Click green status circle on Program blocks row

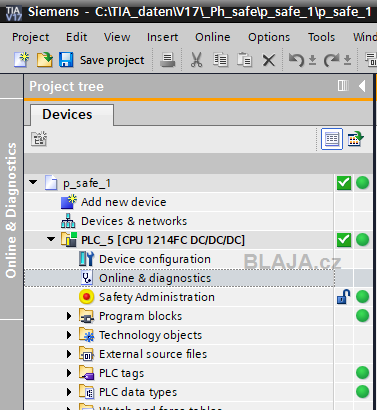coord(362,316)
